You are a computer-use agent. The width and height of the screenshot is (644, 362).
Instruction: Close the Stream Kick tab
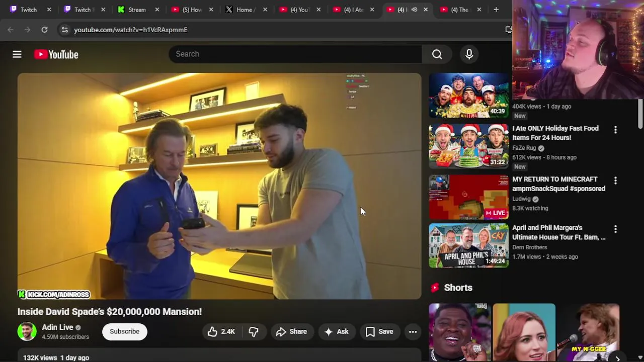pyautogui.click(x=157, y=10)
